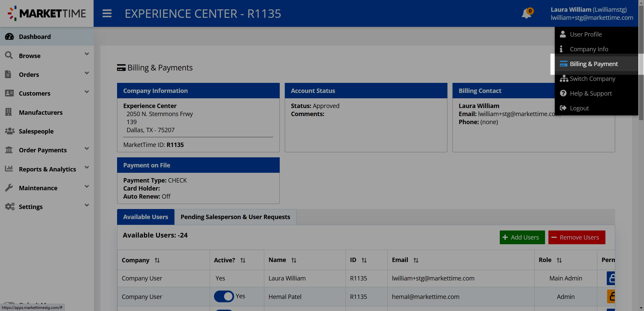
Task: Select Billing & Payment from user menu
Action: 593,64
